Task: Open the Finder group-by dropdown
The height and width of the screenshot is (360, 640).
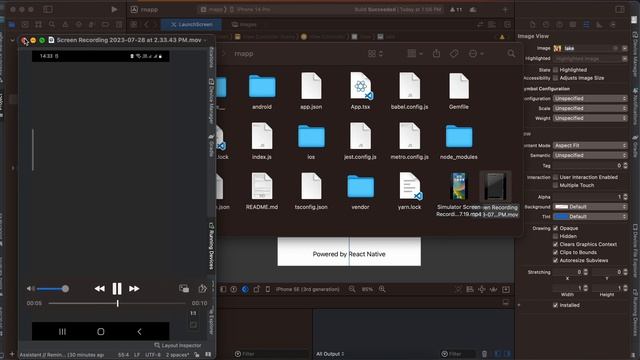Action: click(415, 53)
